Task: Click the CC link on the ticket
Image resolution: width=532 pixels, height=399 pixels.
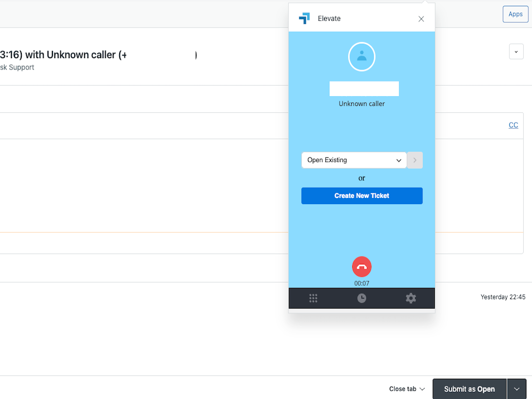Action: tap(513, 125)
